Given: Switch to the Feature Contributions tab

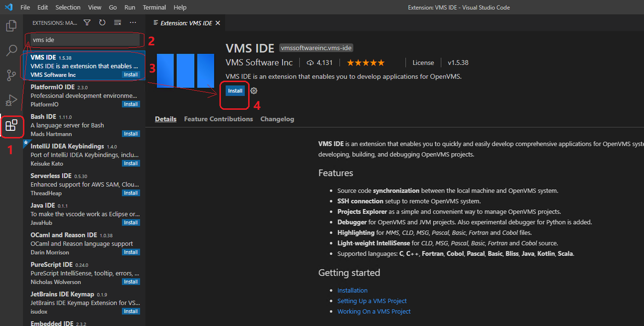Looking at the screenshot, I should [x=218, y=119].
